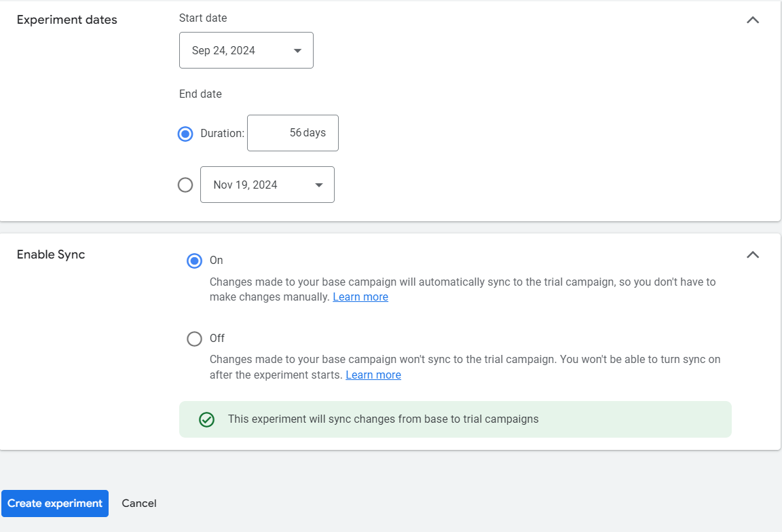This screenshot has height=532, width=782.
Task: Select the specific end date radio button
Action: 185,185
